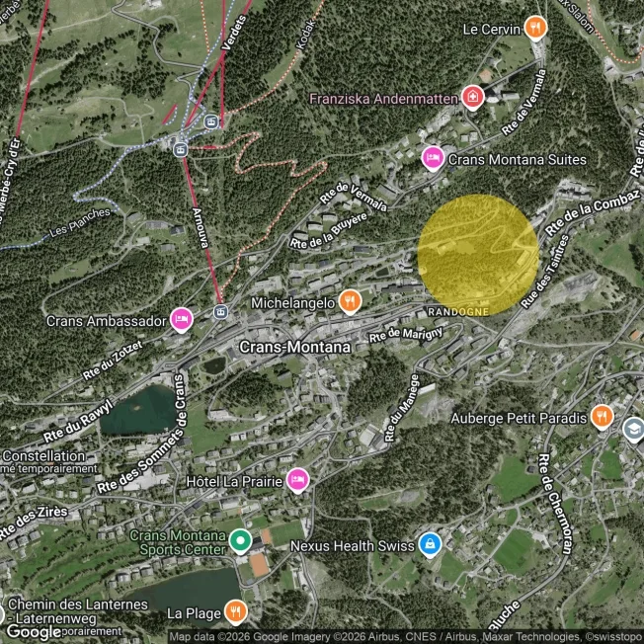Open the Nexus Health Swiss shopping pin
This screenshot has width=644, height=644.
(430, 544)
